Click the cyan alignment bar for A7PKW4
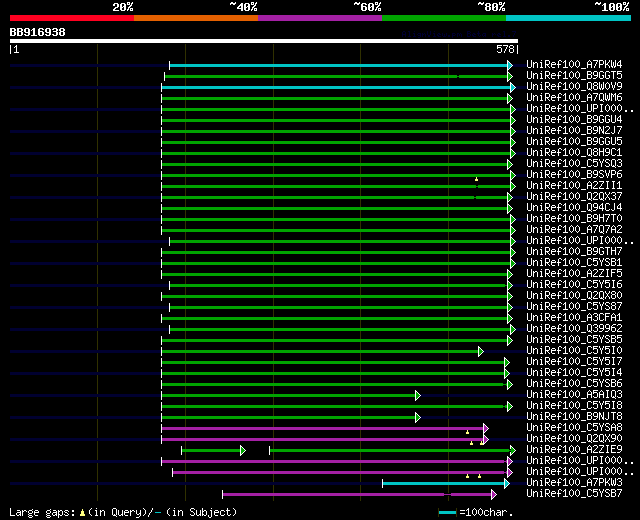Image resolution: width=640 pixels, height=520 pixels. (x=338, y=65)
